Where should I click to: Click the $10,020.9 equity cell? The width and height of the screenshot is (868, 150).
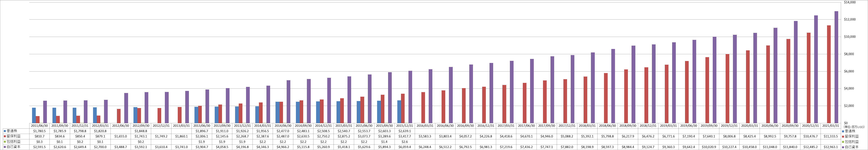pos(709,147)
